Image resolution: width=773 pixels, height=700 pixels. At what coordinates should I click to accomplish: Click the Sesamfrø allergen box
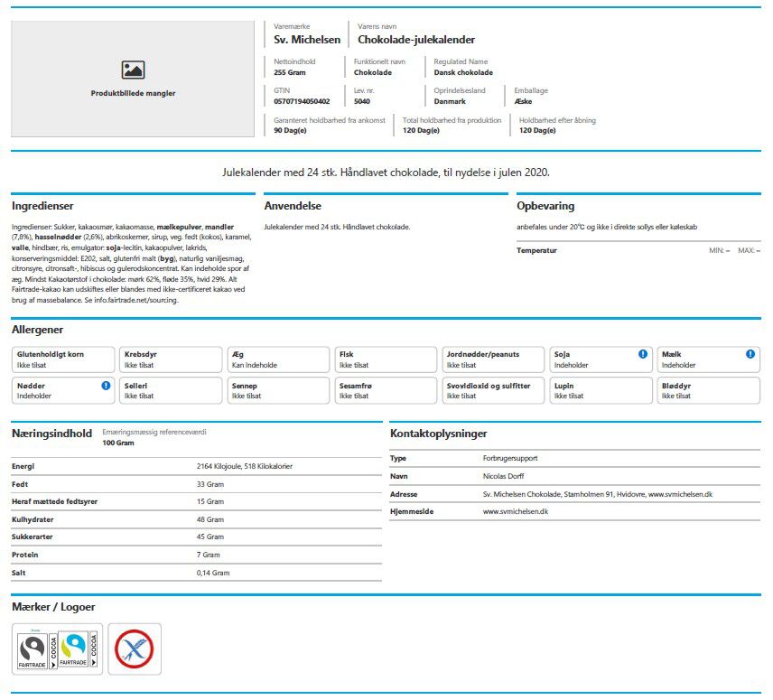[x=386, y=390]
